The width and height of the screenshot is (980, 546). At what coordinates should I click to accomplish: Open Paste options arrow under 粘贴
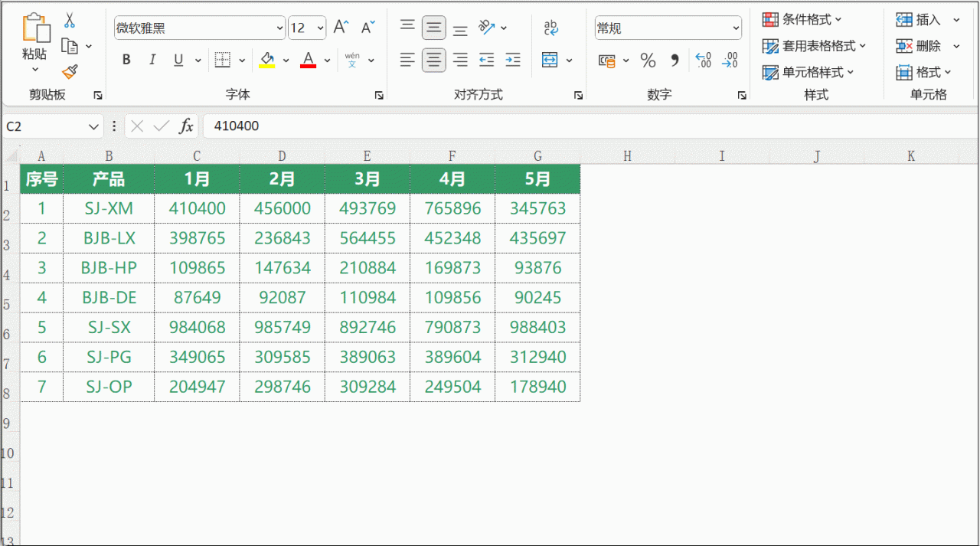click(35, 70)
